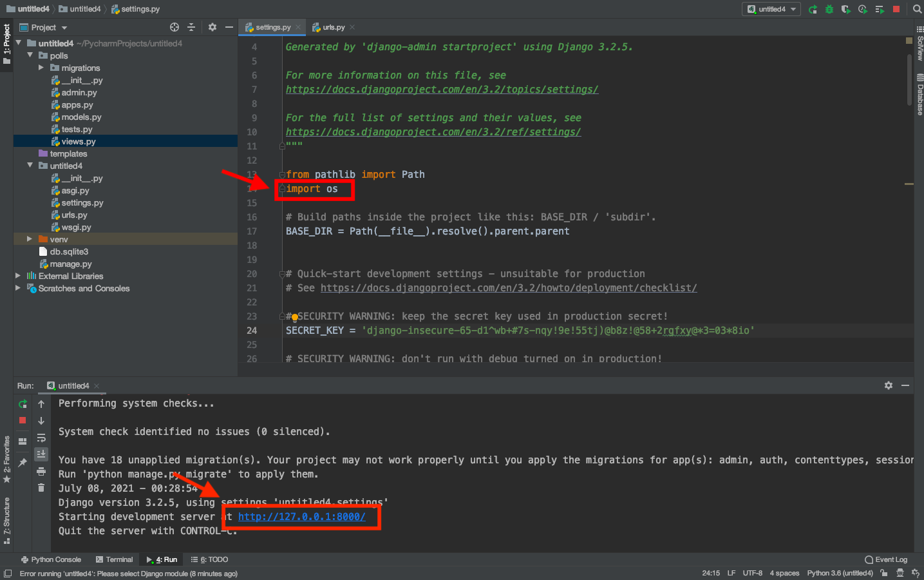The height and width of the screenshot is (580, 924).
Task: Click the Profile run clock icon
Action: pos(862,9)
